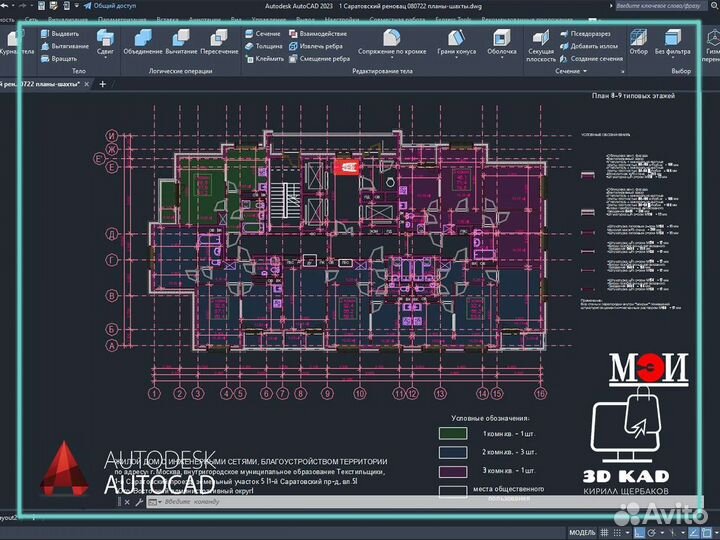The image size is (720, 540).
Task: Switch to the планы-шахты drawing tab
Action: (x=40, y=84)
